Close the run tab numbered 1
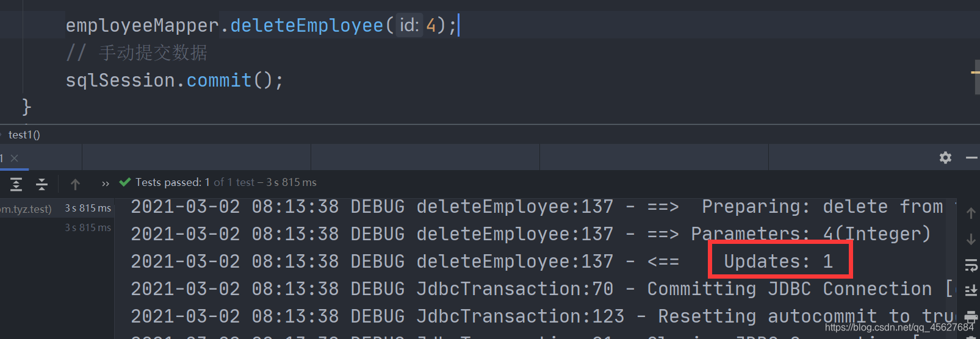The width and height of the screenshot is (980, 339). (15, 158)
